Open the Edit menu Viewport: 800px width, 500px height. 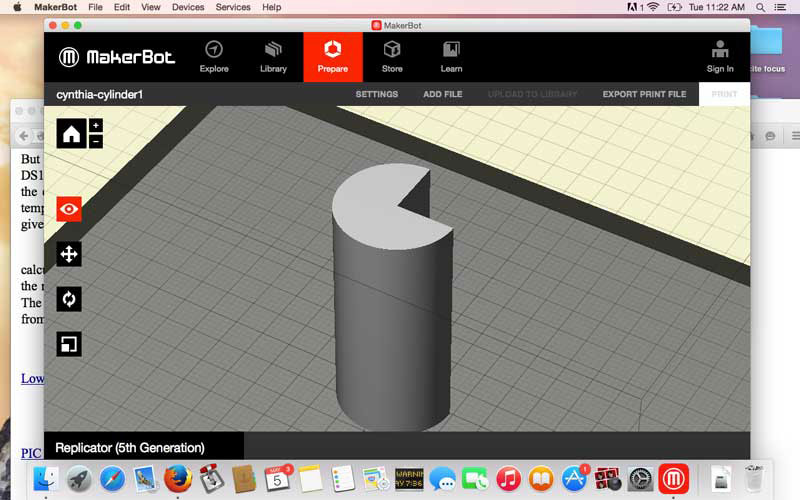tap(121, 7)
